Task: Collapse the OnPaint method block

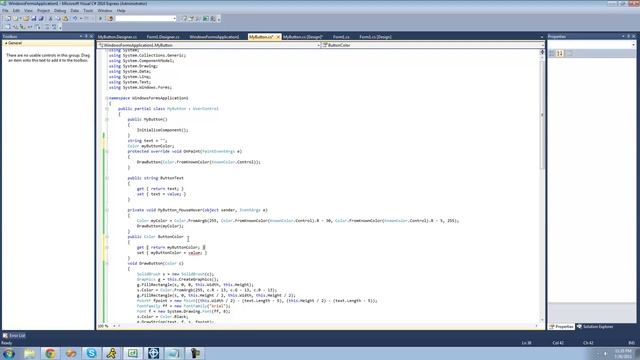Action: point(107,151)
